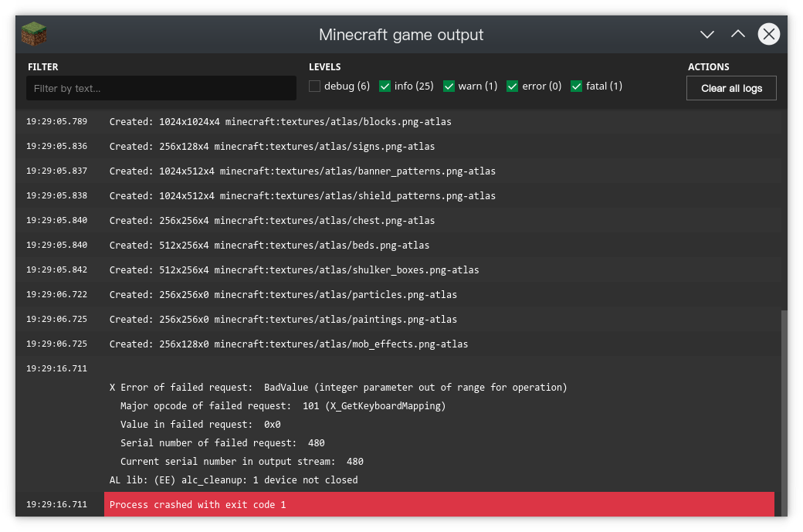Jump to top with up chevron icon

tap(737, 34)
